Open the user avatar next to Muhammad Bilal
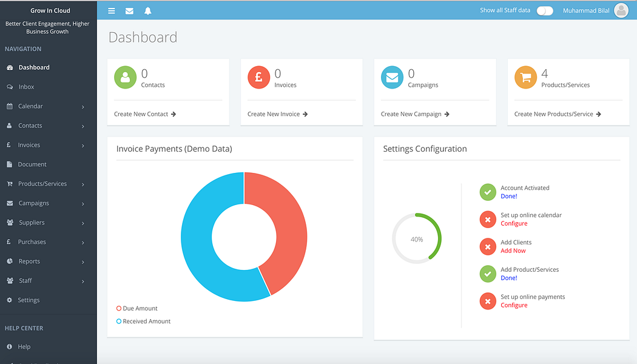This screenshot has width=637, height=364. click(x=621, y=10)
